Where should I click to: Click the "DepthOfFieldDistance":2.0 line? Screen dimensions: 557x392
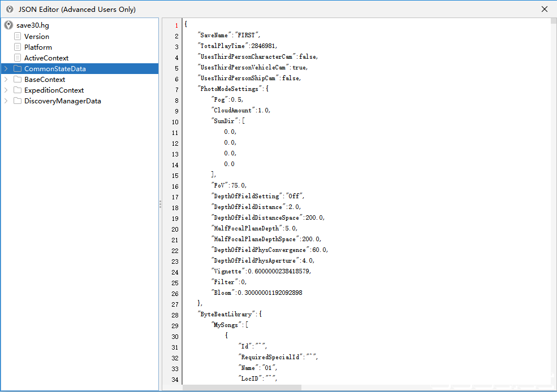click(256, 207)
